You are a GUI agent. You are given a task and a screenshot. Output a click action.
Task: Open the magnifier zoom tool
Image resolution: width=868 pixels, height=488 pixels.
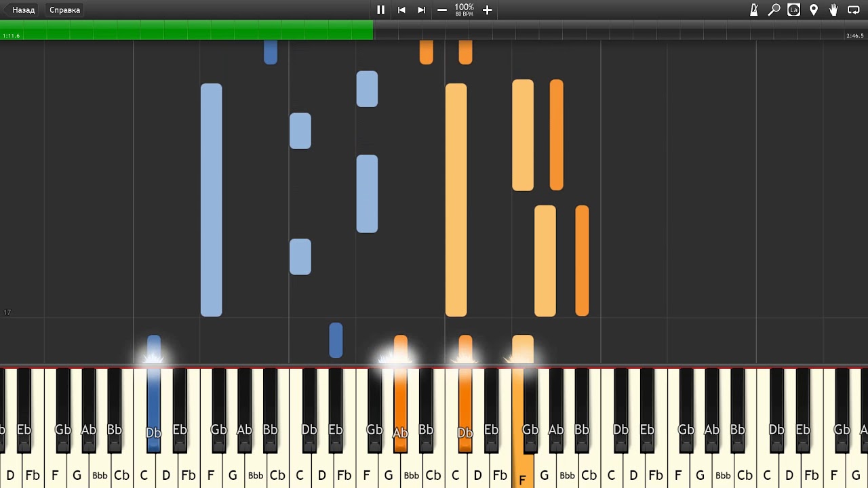pyautogui.click(x=774, y=10)
